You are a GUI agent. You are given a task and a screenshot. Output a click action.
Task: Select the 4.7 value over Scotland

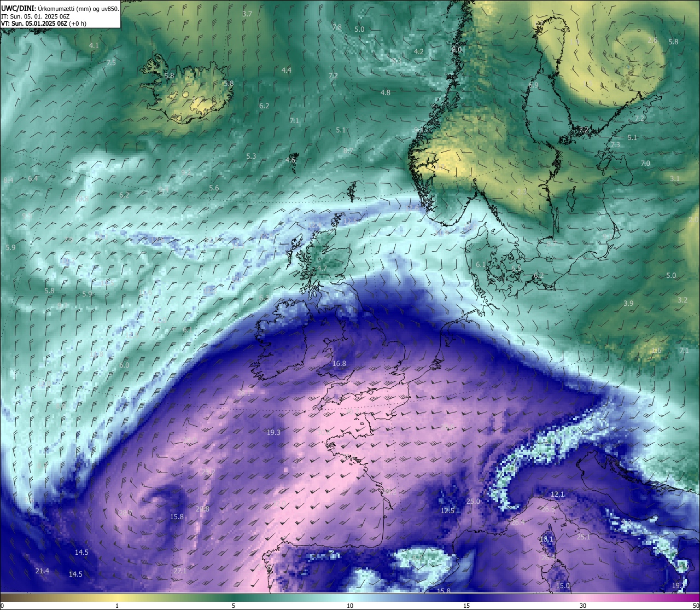coord(322,269)
